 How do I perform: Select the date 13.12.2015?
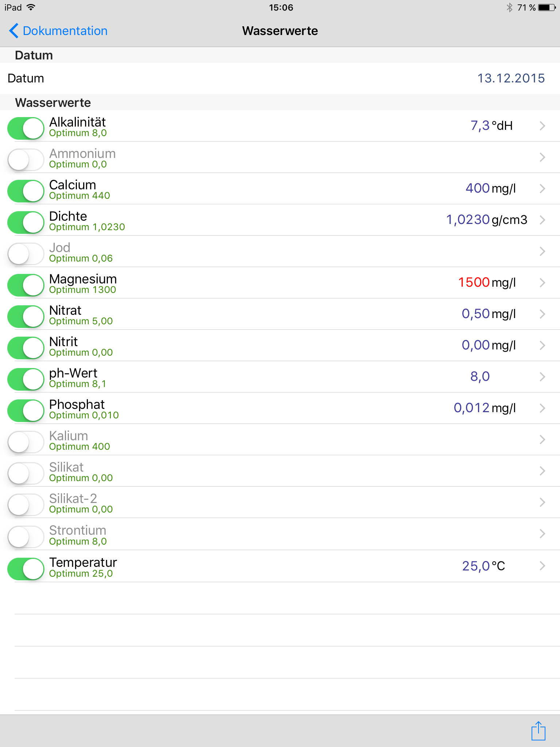tap(511, 78)
